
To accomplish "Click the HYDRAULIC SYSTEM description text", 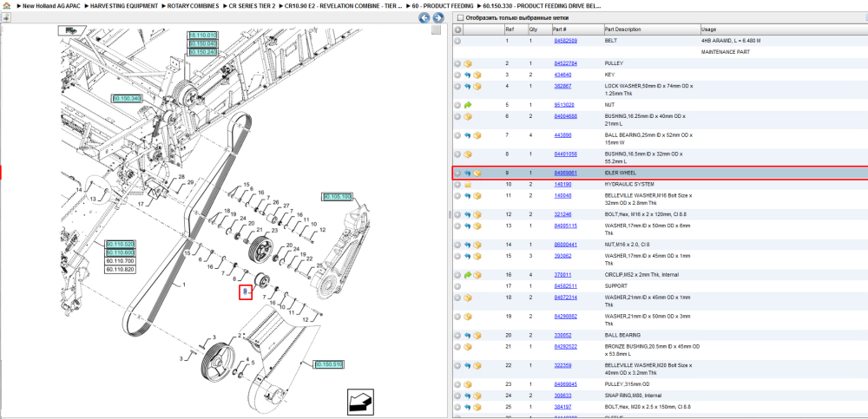I will coord(629,184).
